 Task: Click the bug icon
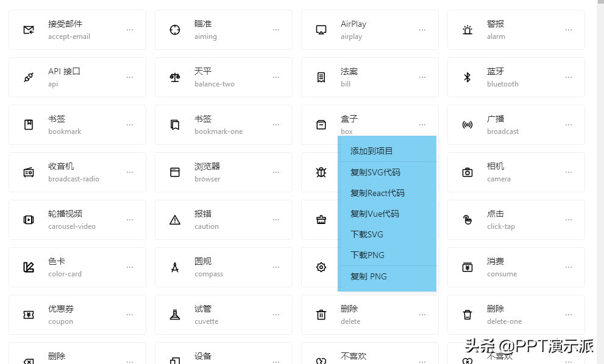click(321, 172)
